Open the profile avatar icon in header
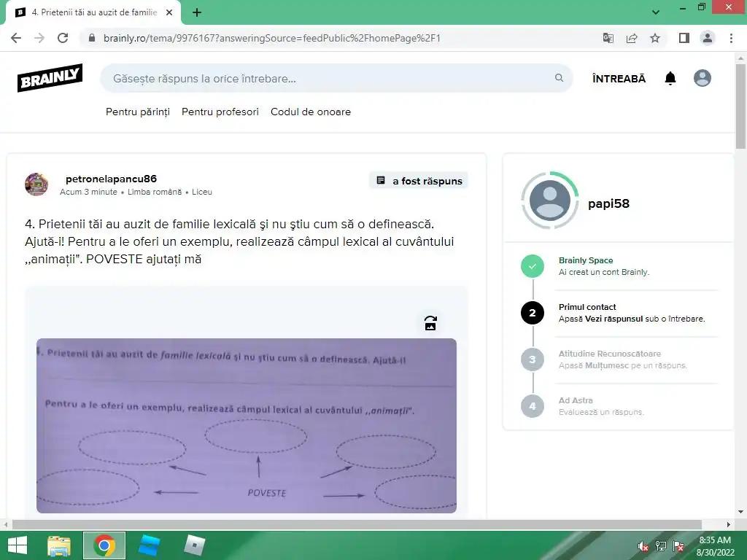The height and width of the screenshot is (560, 747). click(703, 78)
